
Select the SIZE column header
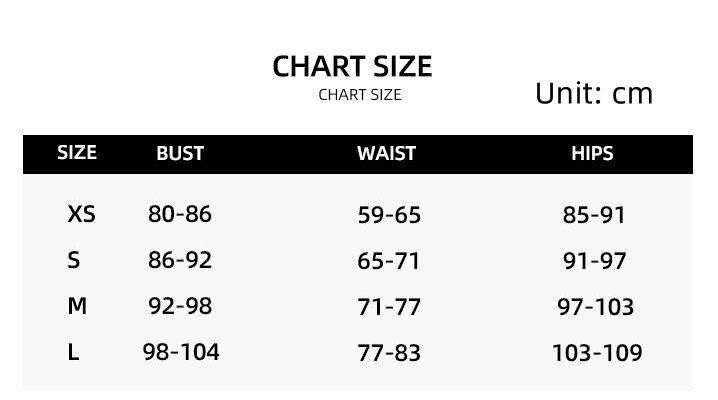point(77,153)
